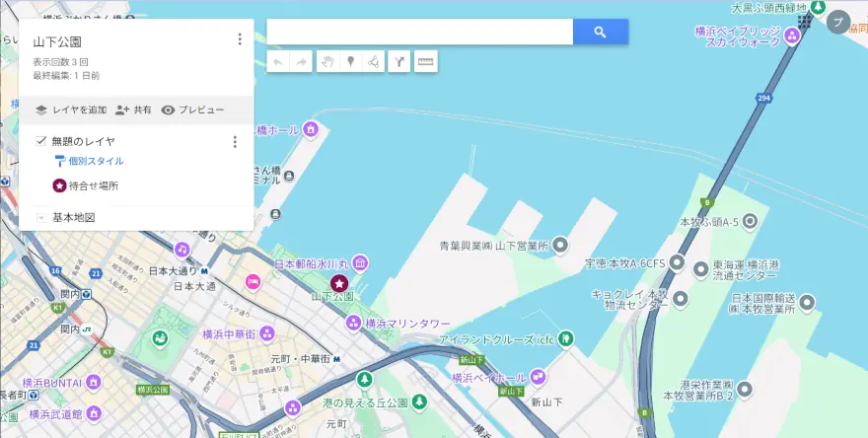Click the 大黒ふ頭西緑地 tree pin
The height and width of the screenshot is (438, 868).
click(818, 7)
